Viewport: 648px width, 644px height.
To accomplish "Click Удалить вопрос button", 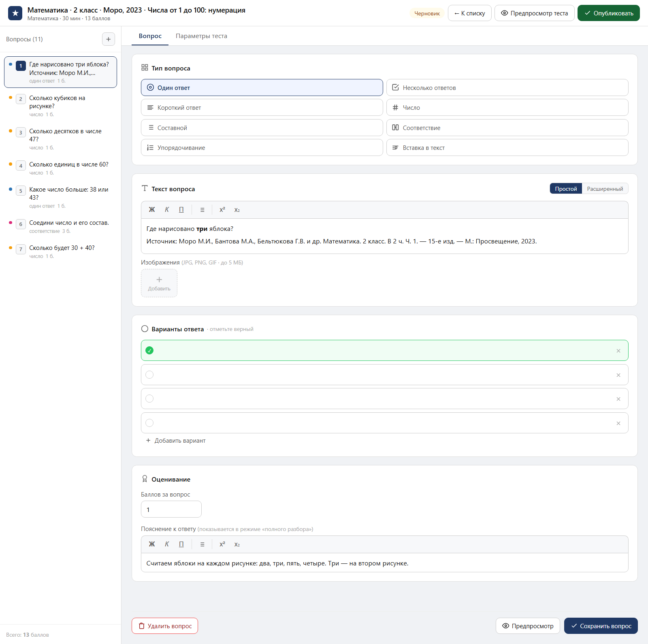I will coord(165,626).
